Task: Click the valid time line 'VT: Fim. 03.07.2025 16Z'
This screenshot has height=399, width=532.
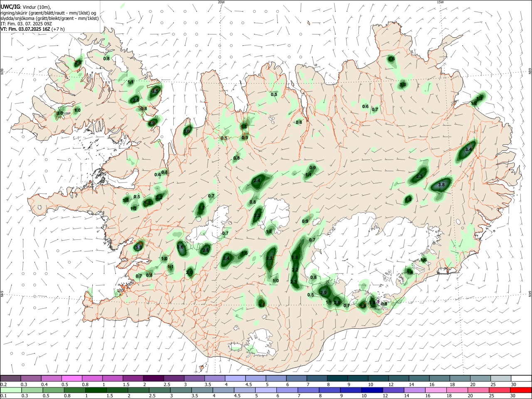Action: [26, 29]
